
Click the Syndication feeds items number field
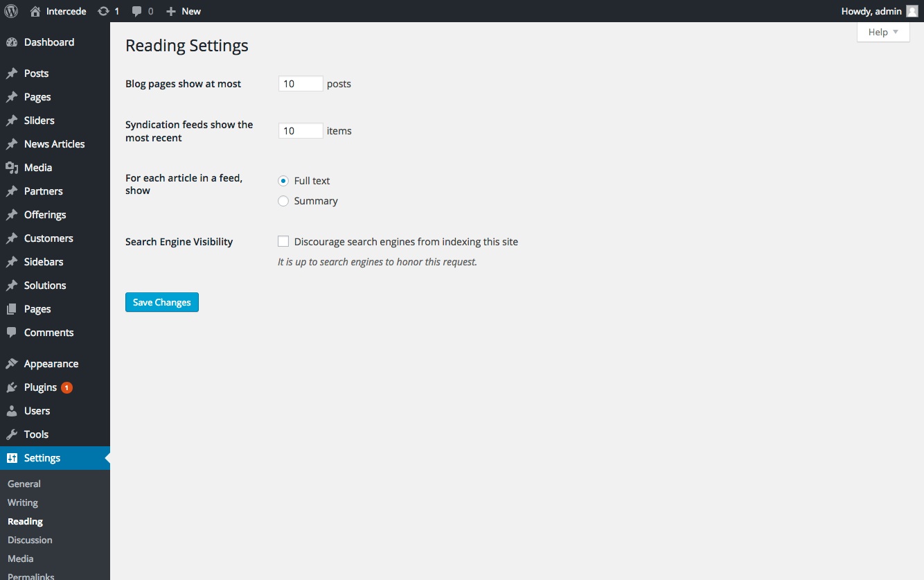(x=301, y=131)
